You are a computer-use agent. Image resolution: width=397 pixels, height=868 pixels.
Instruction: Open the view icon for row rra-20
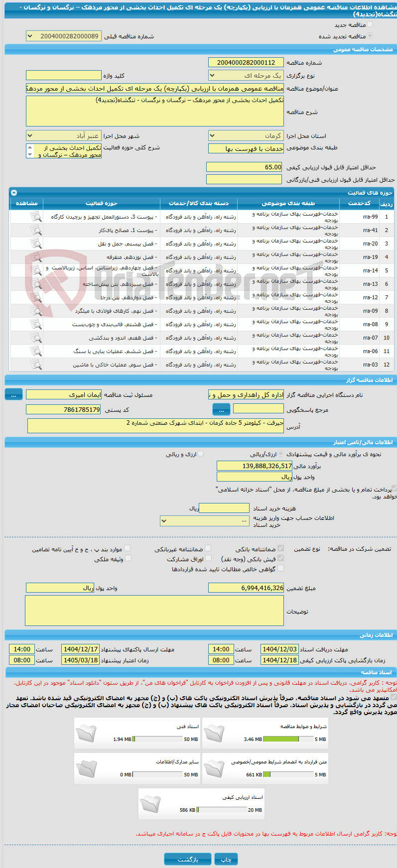point(36,244)
